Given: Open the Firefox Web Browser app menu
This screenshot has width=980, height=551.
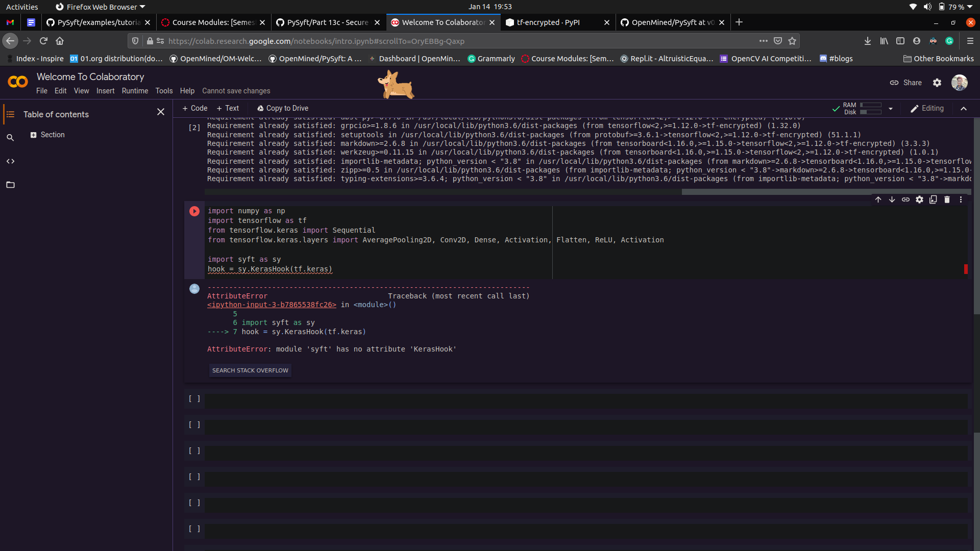Looking at the screenshot, I should pyautogui.click(x=101, y=7).
